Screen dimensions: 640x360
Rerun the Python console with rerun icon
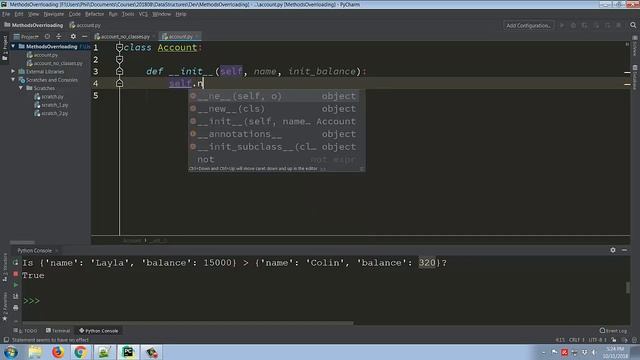tap(16, 262)
